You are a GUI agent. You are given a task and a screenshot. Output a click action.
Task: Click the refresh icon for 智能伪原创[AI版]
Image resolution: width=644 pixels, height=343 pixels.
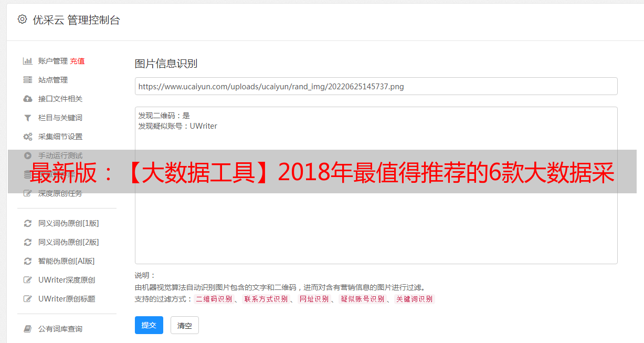coord(28,261)
